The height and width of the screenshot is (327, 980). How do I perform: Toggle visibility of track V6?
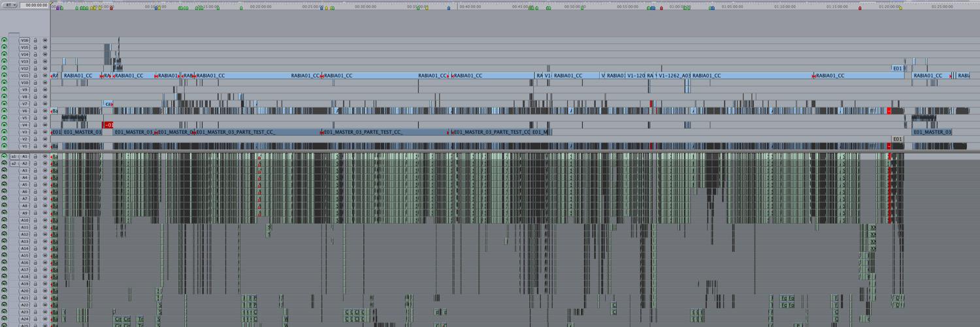tap(4, 111)
